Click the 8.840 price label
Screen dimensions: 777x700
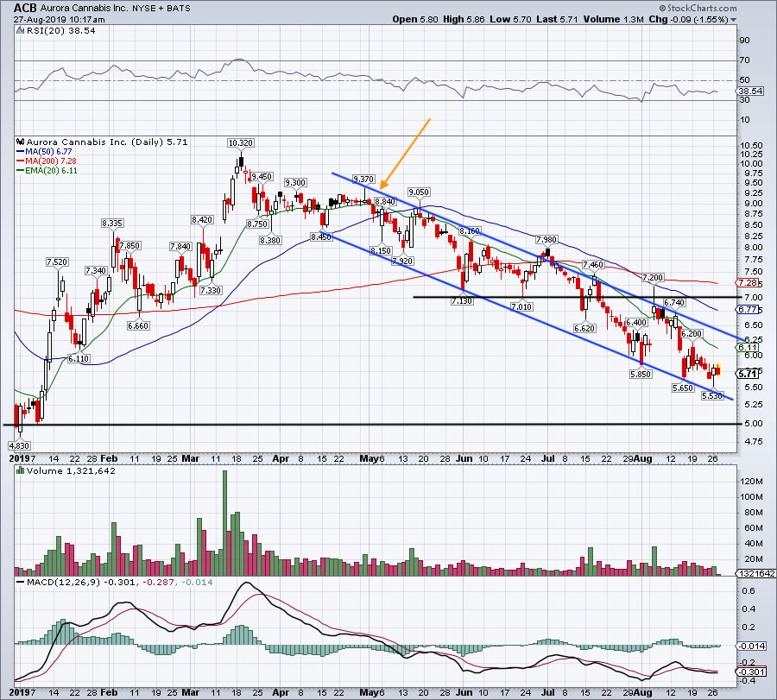pyautogui.click(x=385, y=202)
